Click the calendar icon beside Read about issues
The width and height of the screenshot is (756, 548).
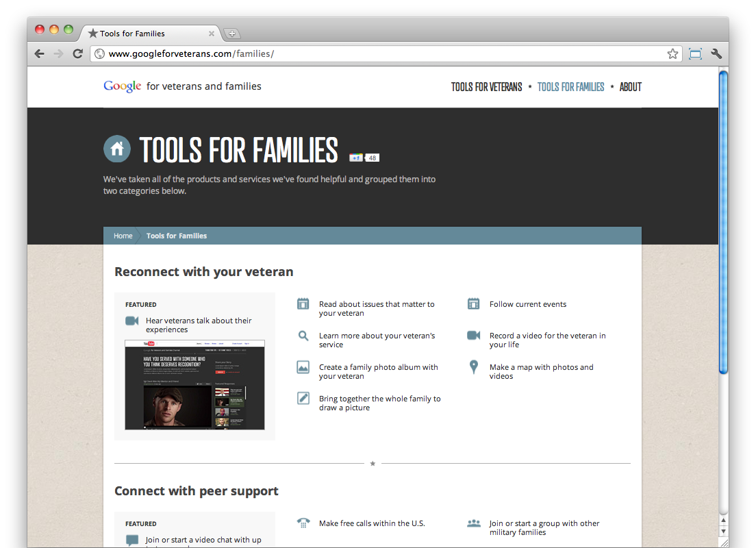point(303,304)
